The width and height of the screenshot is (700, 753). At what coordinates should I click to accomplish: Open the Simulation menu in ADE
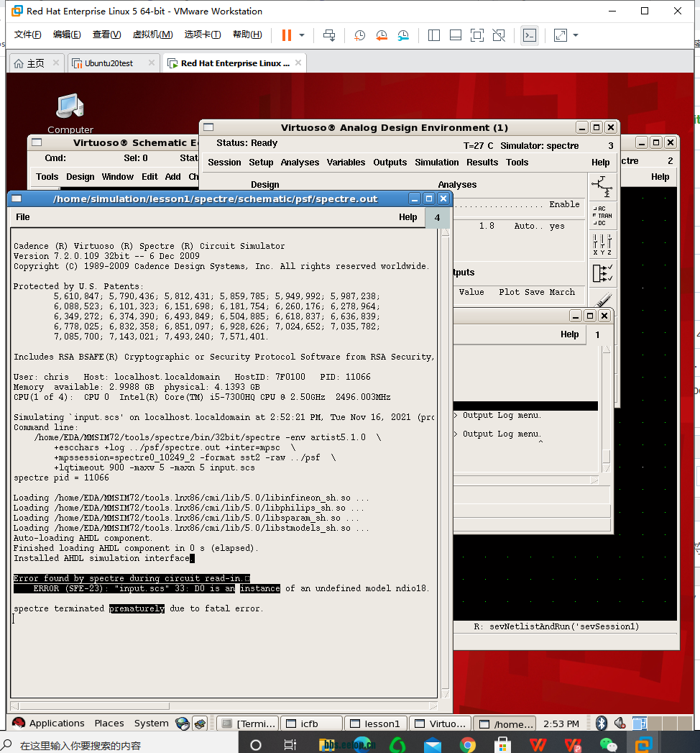tap(436, 163)
